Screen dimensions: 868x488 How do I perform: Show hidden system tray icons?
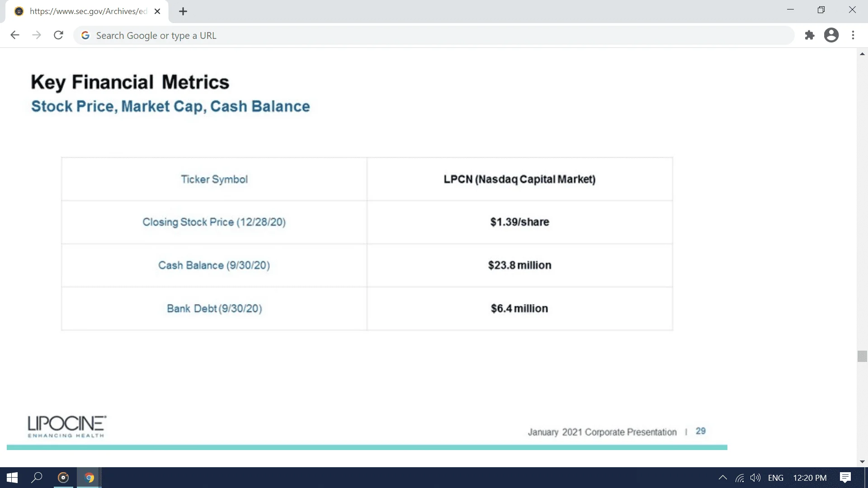pos(722,478)
